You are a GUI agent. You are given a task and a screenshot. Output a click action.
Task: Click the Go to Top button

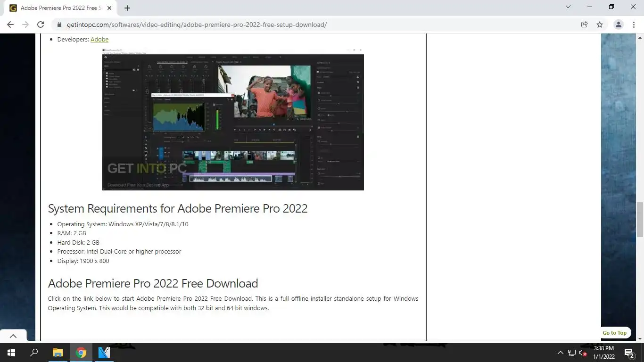point(614,333)
